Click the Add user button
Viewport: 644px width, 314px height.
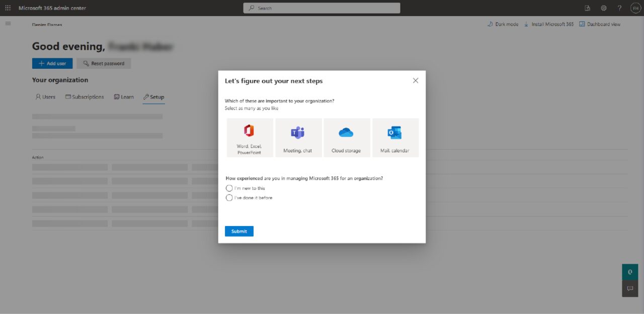tap(52, 63)
